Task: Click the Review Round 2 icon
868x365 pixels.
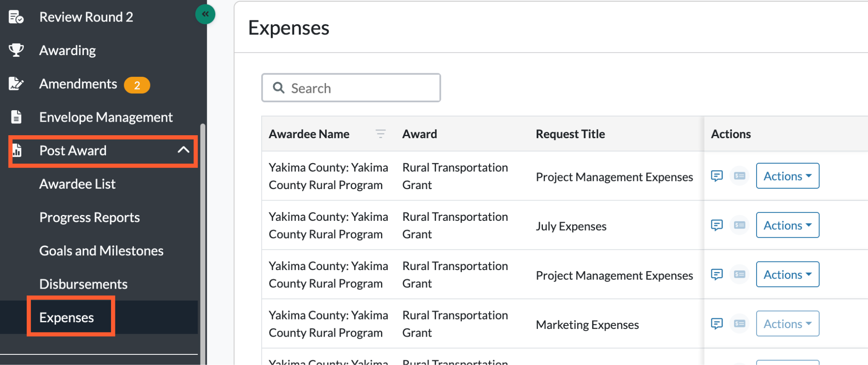Action: (x=16, y=17)
